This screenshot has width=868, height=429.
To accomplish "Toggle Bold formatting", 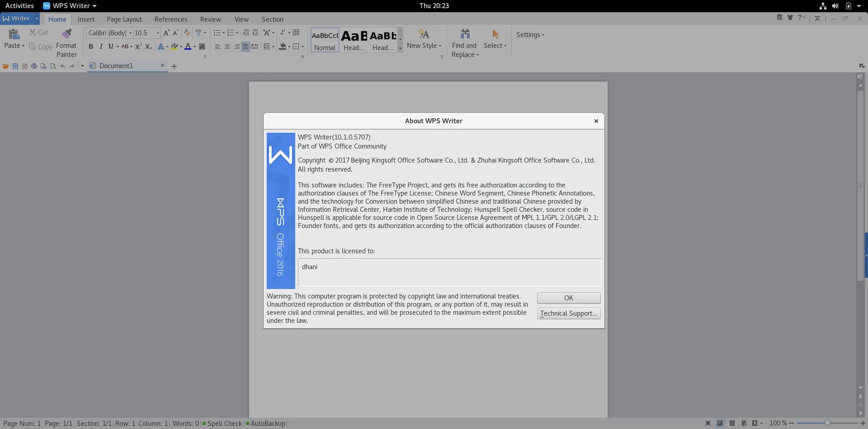I will click(x=91, y=47).
